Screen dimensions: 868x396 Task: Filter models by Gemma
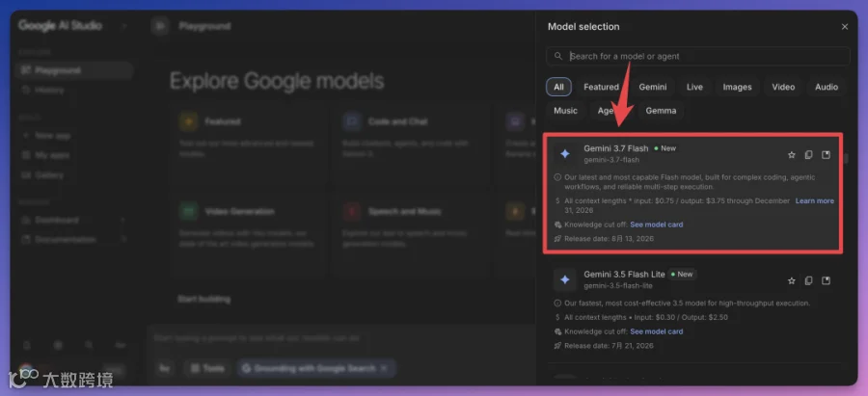[x=661, y=111]
